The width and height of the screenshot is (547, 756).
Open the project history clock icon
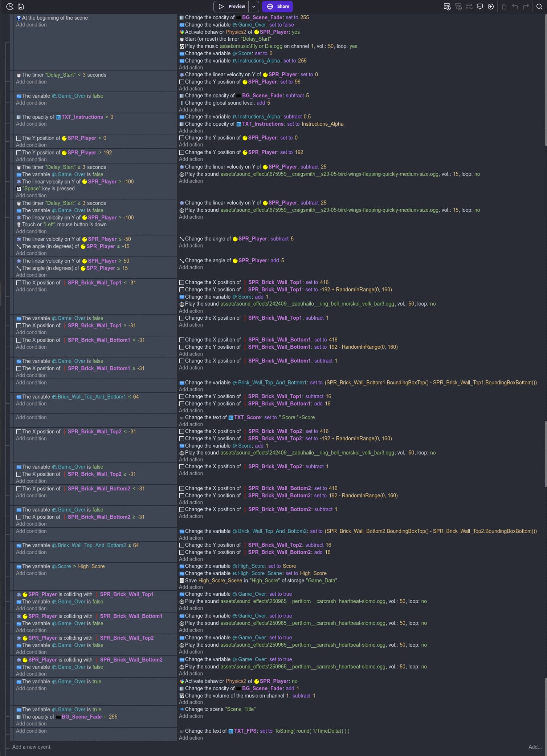(x=10, y=7)
